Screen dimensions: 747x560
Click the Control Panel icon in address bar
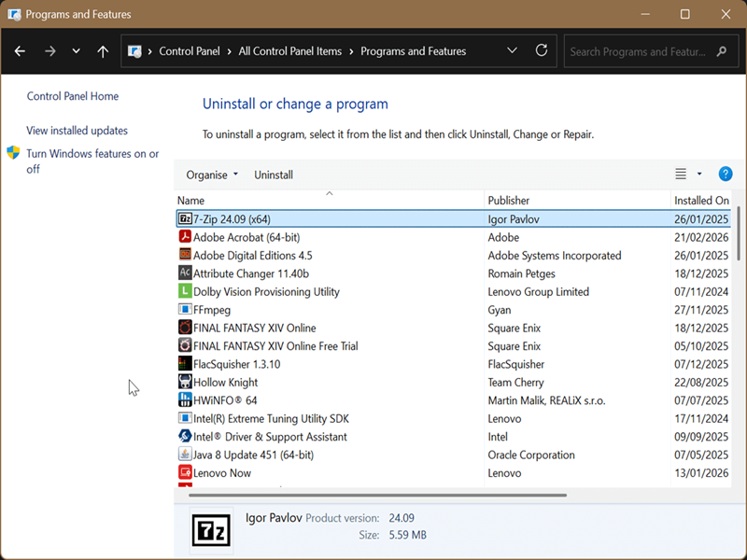(x=134, y=51)
